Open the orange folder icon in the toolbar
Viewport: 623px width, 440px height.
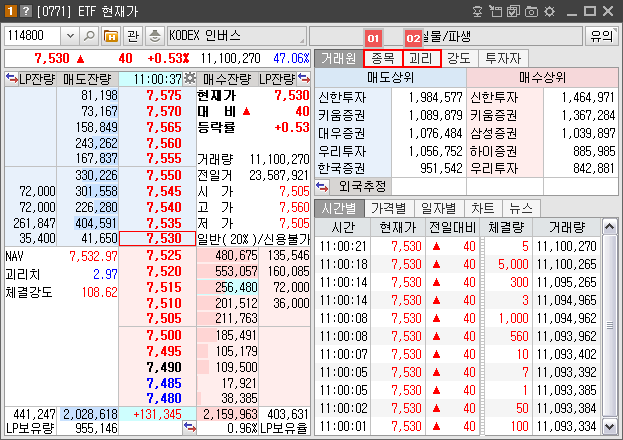pos(110,36)
